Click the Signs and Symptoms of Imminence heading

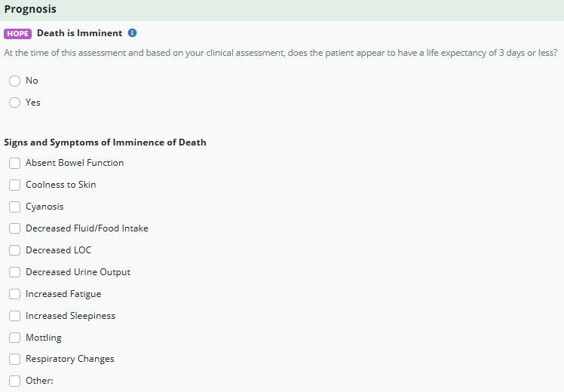105,142
